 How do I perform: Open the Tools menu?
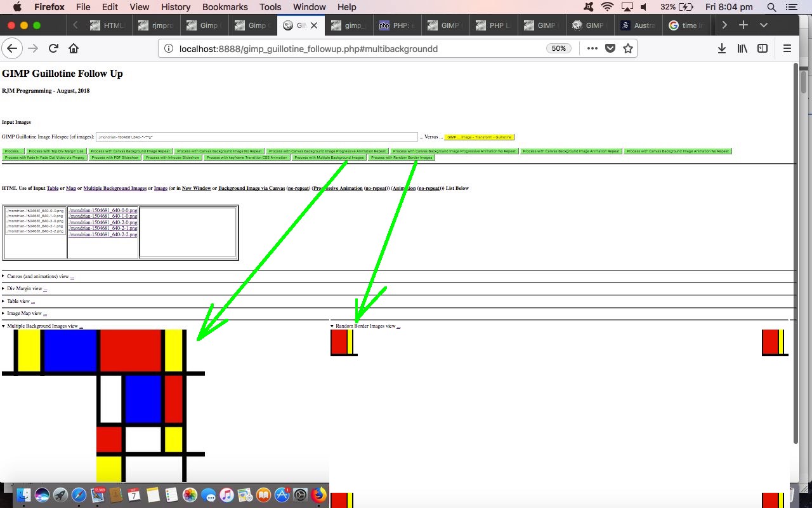pos(270,7)
